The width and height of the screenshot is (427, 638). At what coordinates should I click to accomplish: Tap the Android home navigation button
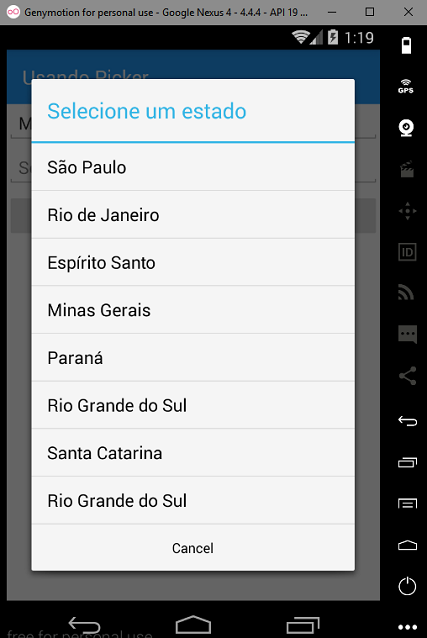[x=193, y=624]
